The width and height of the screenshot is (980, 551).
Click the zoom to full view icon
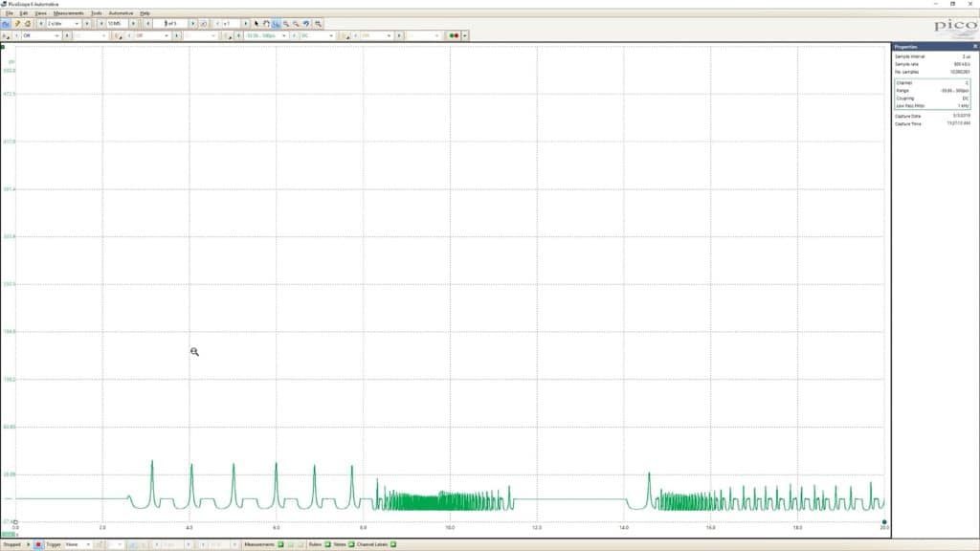click(318, 24)
